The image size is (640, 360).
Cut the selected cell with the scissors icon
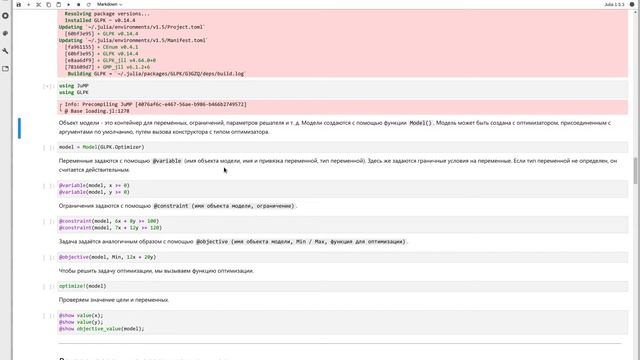click(x=38, y=4)
